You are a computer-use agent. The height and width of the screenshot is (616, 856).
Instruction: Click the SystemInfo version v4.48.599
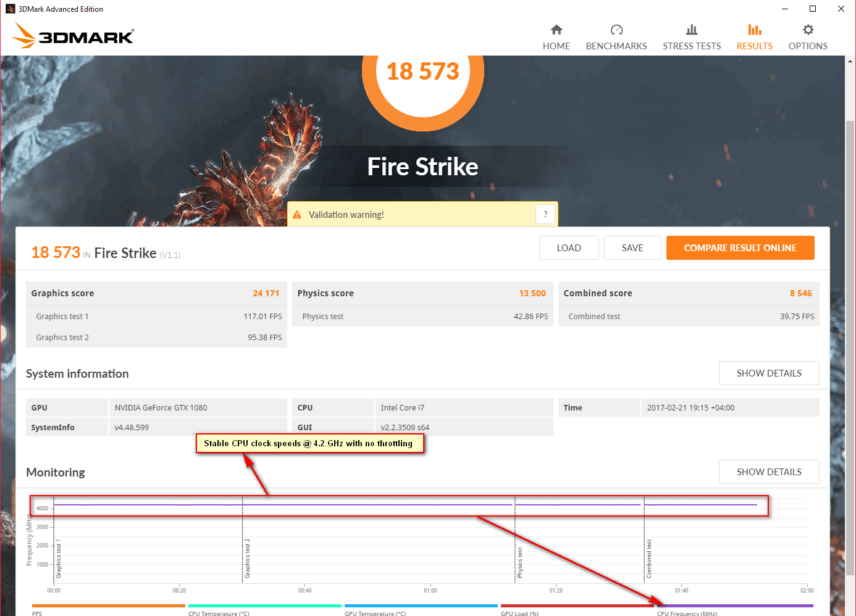[x=132, y=428]
